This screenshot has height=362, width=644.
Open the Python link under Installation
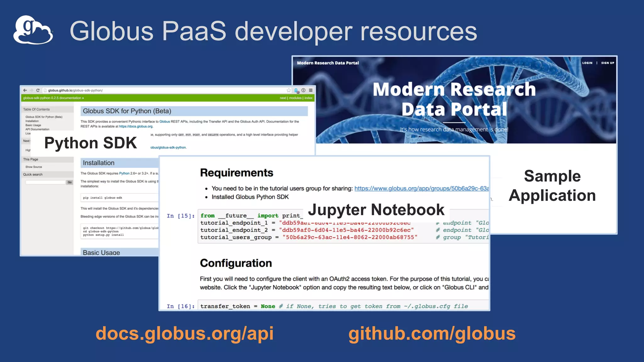pyautogui.click(x=124, y=173)
